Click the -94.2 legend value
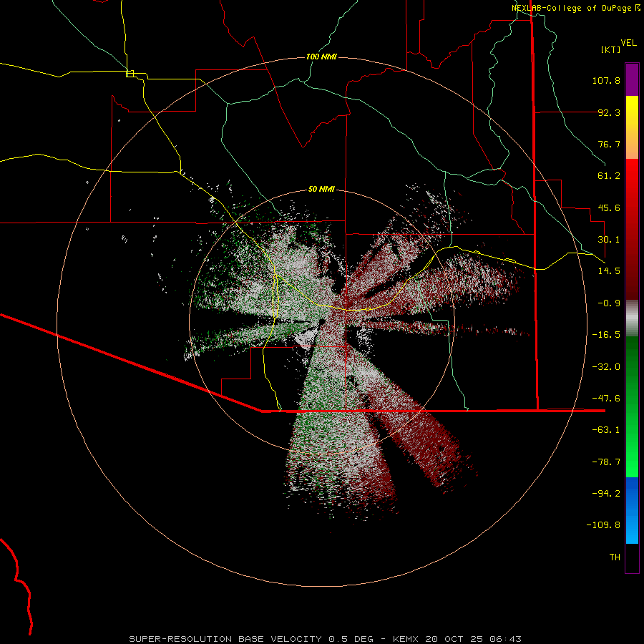The image size is (644, 644). [606, 494]
